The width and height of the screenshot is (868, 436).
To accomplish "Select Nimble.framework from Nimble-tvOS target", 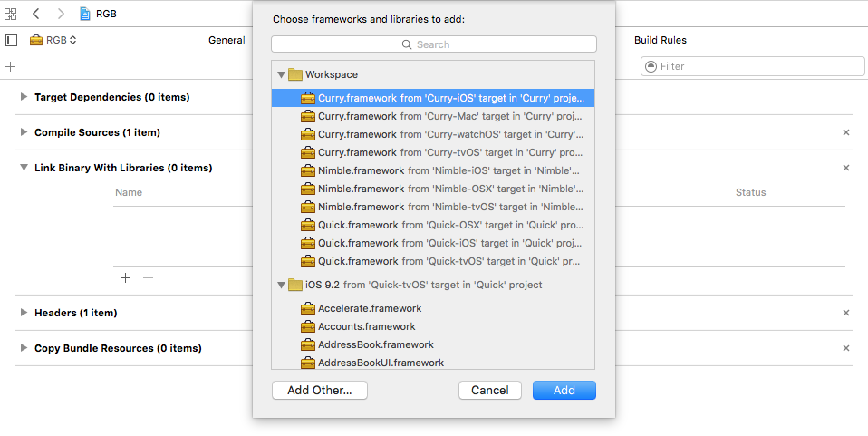I will [433, 207].
